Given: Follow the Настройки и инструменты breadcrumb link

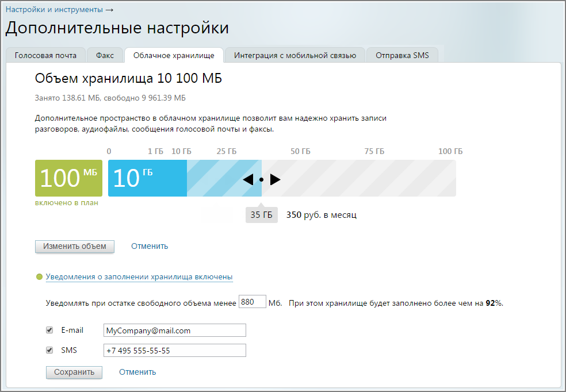Looking at the screenshot, I should [x=54, y=10].
